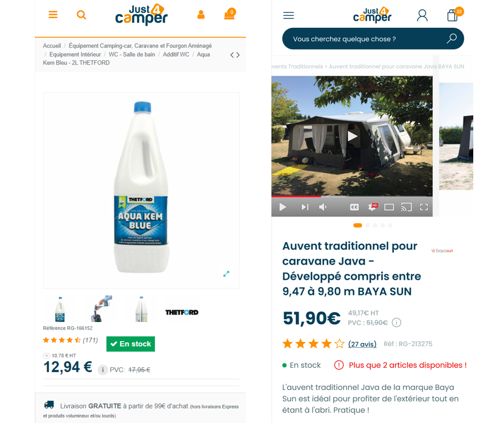Image resolution: width=504 pixels, height=423 pixels.
Task: Open the shopping bag with 22 items
Action: click(455, 14)
